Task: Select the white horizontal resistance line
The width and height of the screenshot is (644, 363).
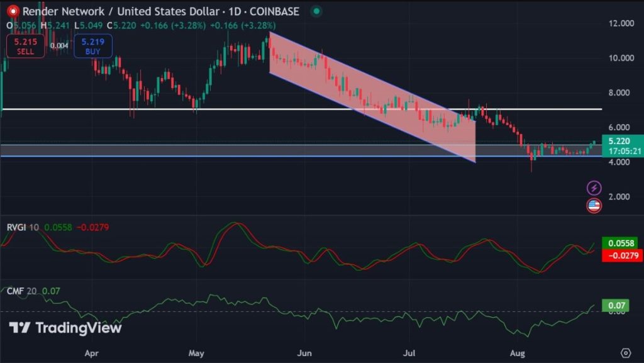Action: (302, 109)
